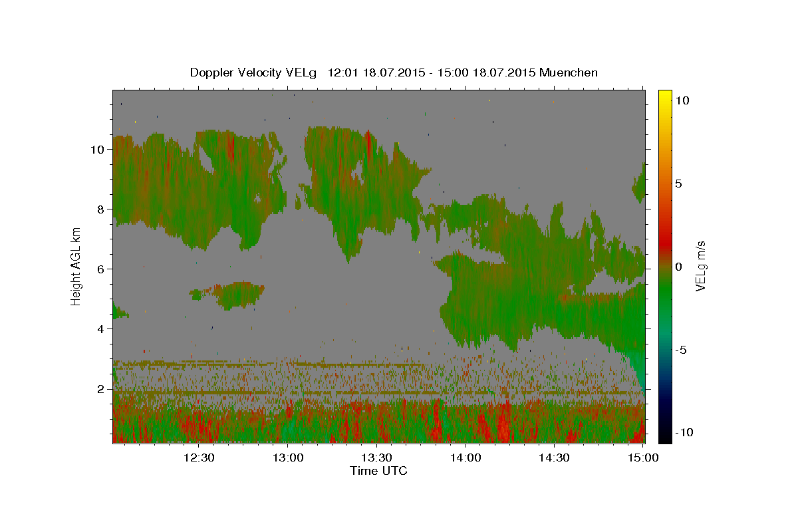Click the height axis label '2'

(101, 389)
